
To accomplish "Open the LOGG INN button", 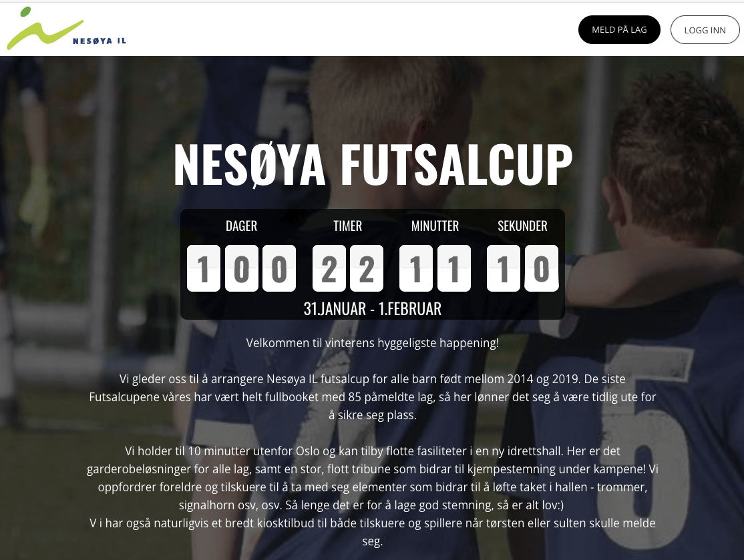I will [705, 30].
